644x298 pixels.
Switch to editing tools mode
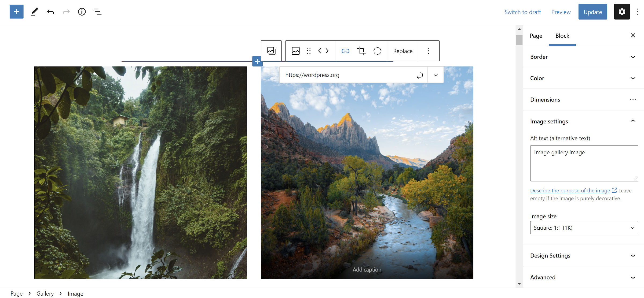point(34,12)
